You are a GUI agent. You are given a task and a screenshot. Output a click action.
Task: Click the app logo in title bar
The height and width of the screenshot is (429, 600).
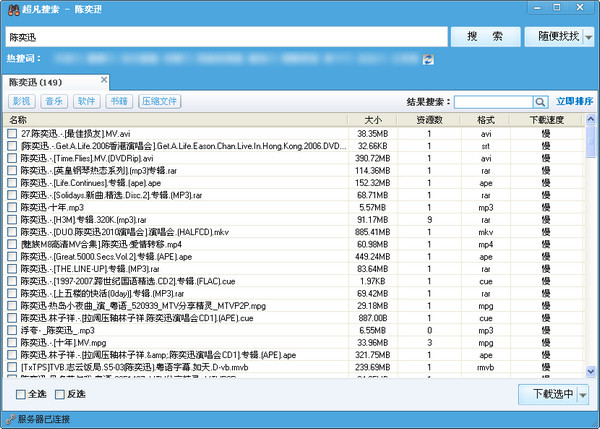click(11, 9)
